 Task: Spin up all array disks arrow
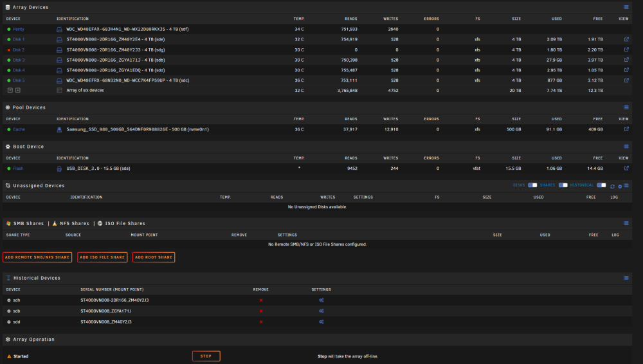coord(17,90)
